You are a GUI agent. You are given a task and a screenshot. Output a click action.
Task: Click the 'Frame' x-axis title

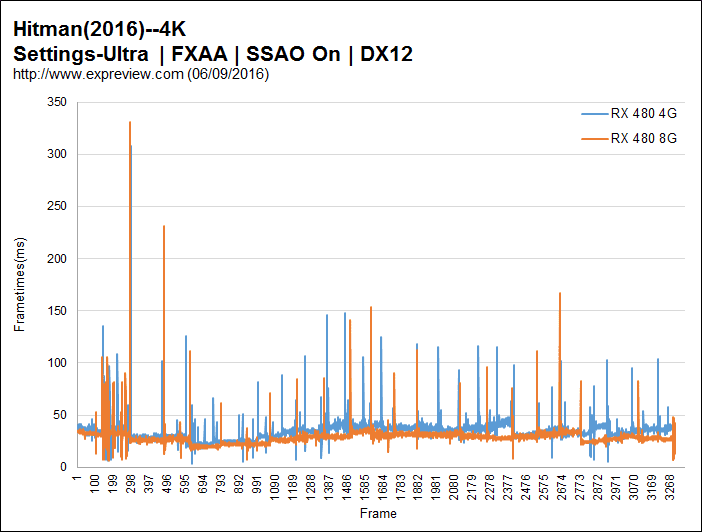coord(378,513)
